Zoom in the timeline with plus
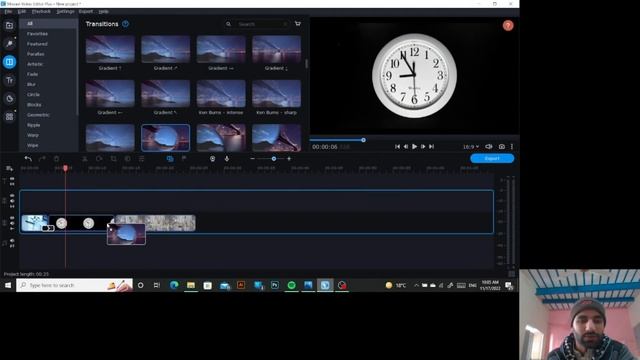Viewport: 640px width, 360px height. click(289, 159)
